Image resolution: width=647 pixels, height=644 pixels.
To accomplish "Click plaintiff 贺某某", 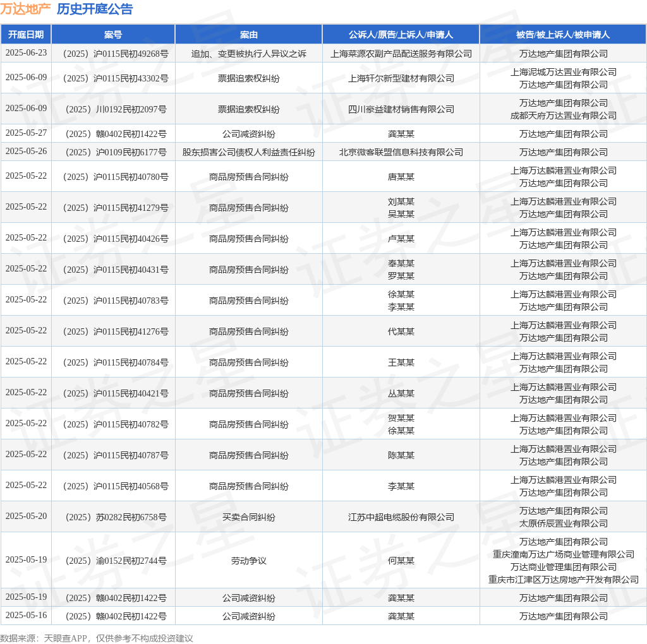I will [x=401, y=418].
